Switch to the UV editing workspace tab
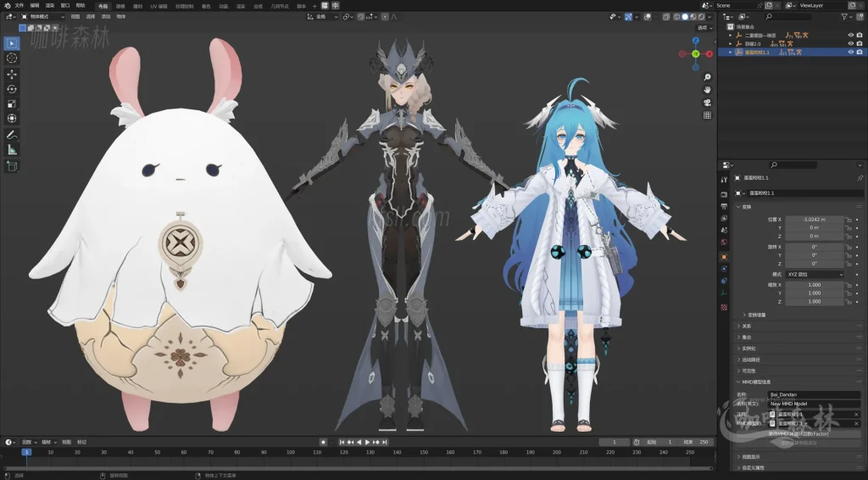Image resolution: width=868 pixels, height=480 pixels. pos(159,6)
